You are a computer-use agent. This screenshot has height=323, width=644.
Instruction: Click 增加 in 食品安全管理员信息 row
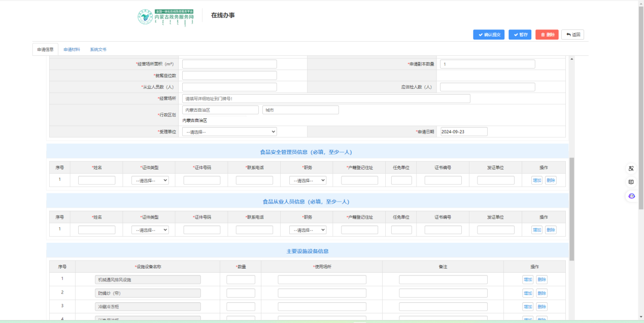tap(536, 180)
